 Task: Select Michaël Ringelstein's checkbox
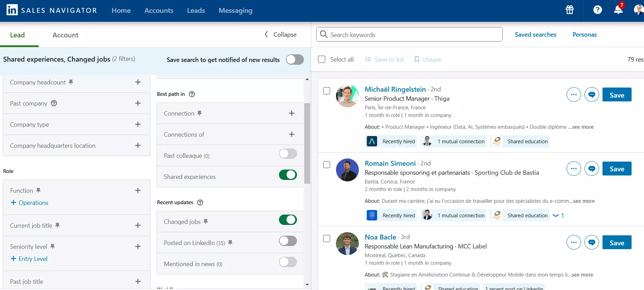[327, 91]
